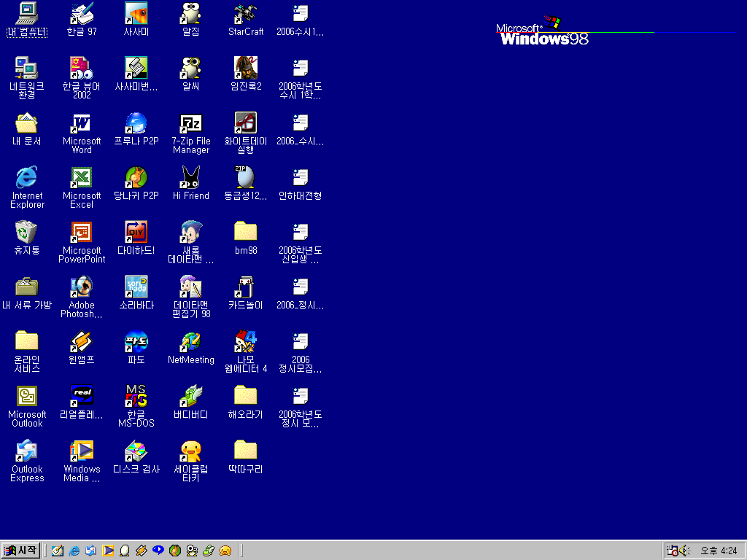Select the 한글 뷰어 2002 shortcut
This screenshot has width=747, height=560.
click(x=82, y=77)
